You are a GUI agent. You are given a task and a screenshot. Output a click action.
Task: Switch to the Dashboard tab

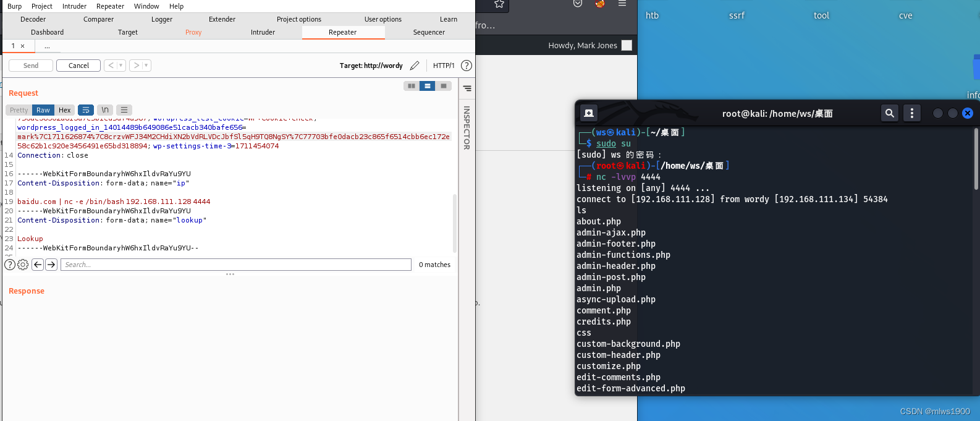click(48, 32)
